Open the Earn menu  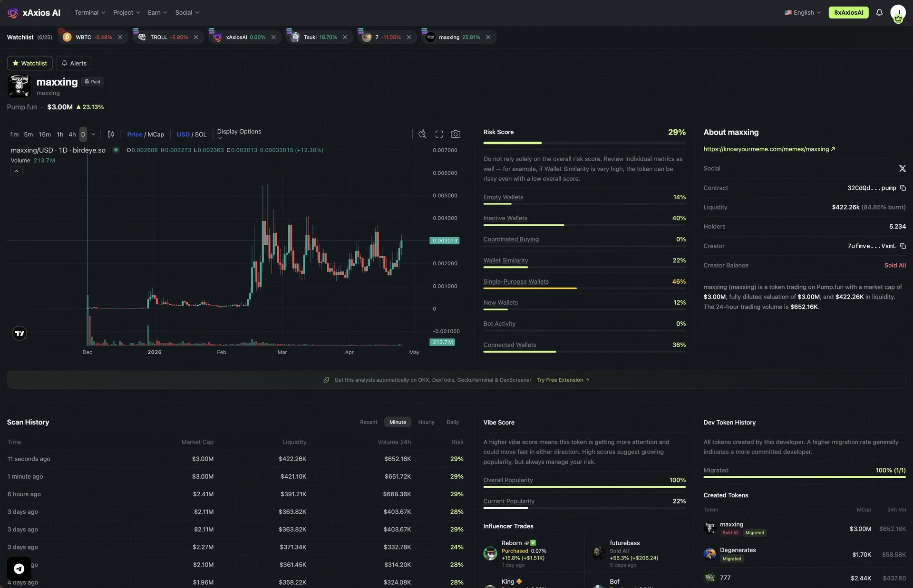click(x=157, y=13)
